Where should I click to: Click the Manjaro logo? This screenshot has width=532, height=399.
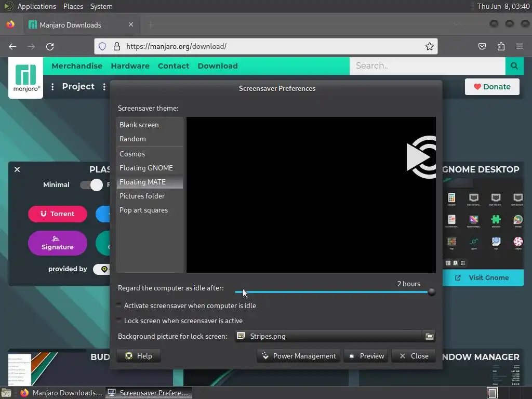point(26,78)
